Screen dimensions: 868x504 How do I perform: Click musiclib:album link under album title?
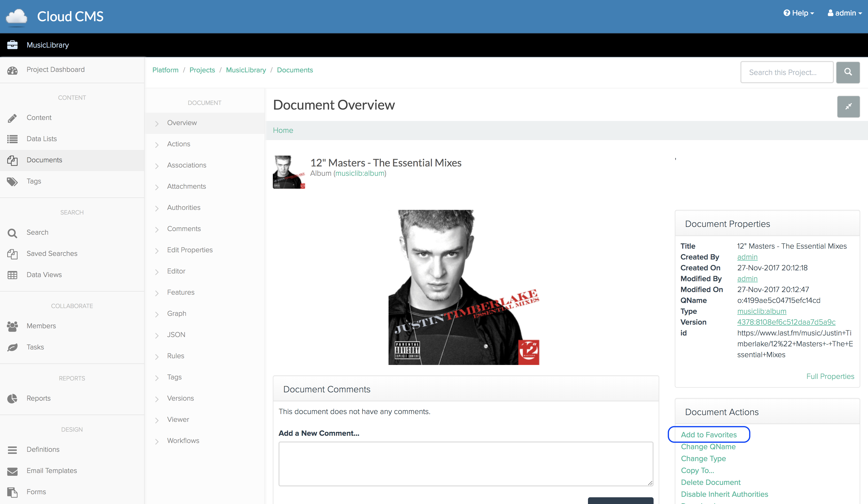(x=360, y=173)
